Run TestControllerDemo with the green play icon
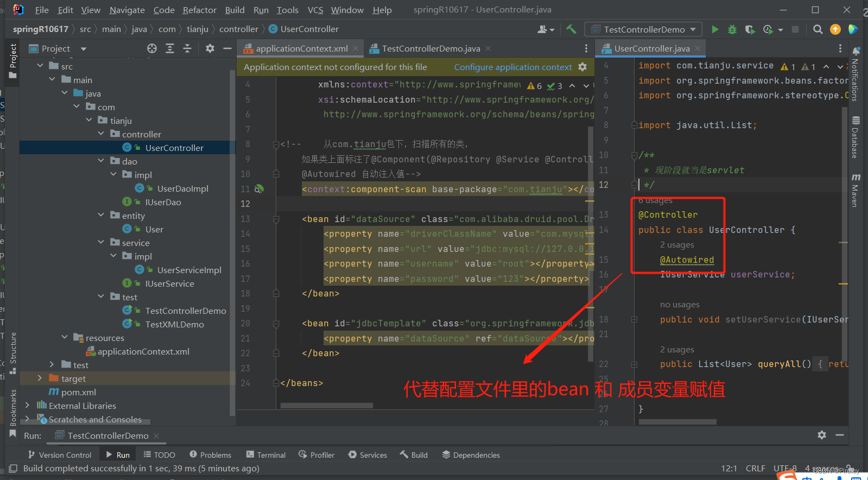The image size is (868, 480). pyautogui.click(x=715, y=29)
